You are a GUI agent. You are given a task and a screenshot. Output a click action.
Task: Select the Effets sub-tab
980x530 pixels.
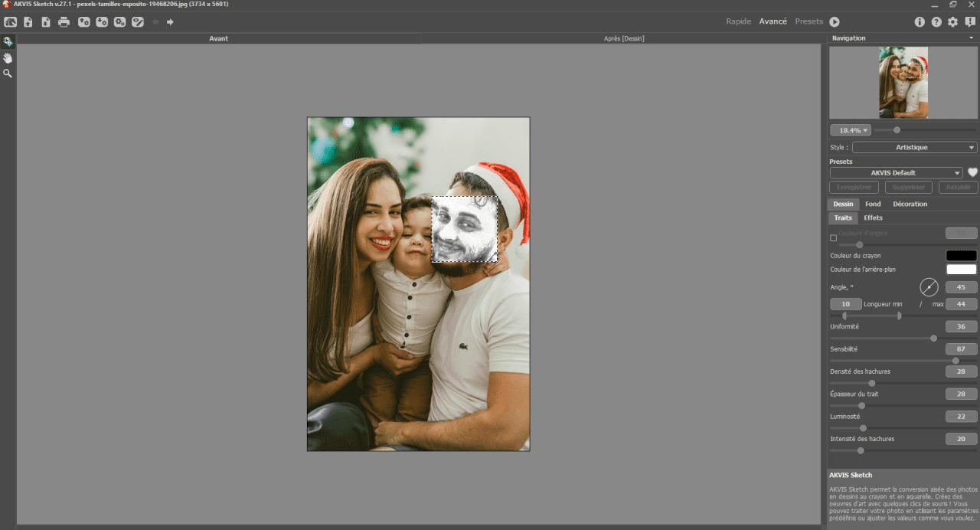(873, 218)
